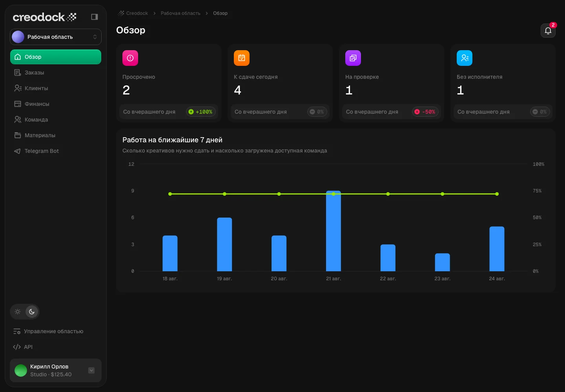Click the Creodock logo
This screenshot has height=392, width=565.
pyautogui.click(x=44, y=17)
